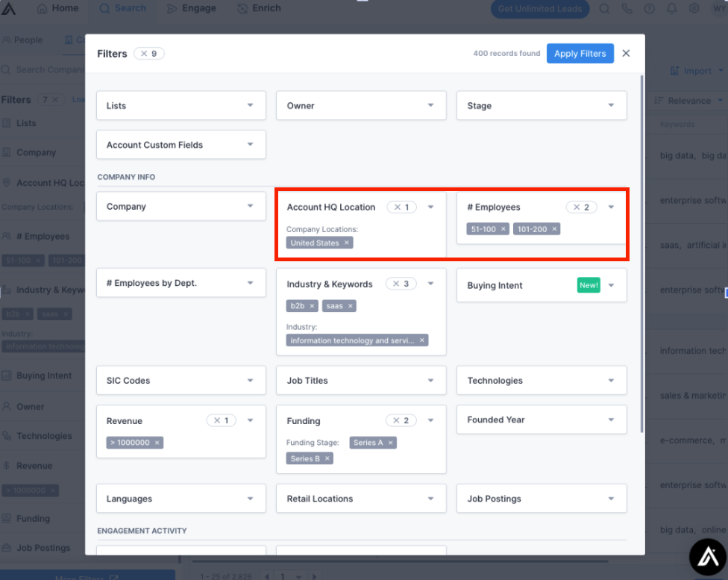The width and height of the screenshot is (728, 580).
Task: Expand the Company filter in dialog
Action: [x=181, y=206]
